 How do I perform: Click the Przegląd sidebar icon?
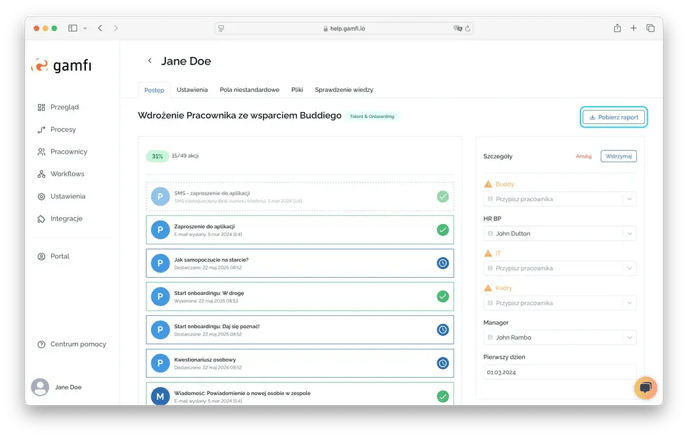pyautogui.click(x=41, y=107)
